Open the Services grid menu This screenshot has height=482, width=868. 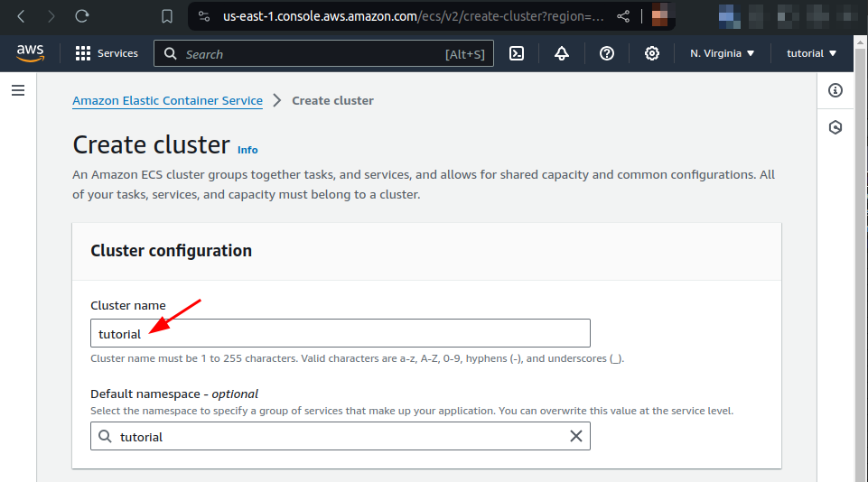click(107, 53)
